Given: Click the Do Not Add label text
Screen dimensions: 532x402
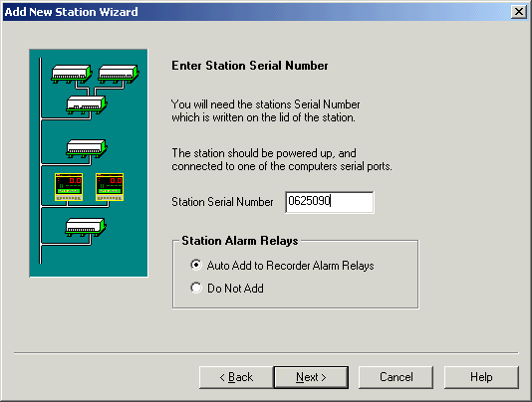Looking at the screenshot, I should [235, 289].
